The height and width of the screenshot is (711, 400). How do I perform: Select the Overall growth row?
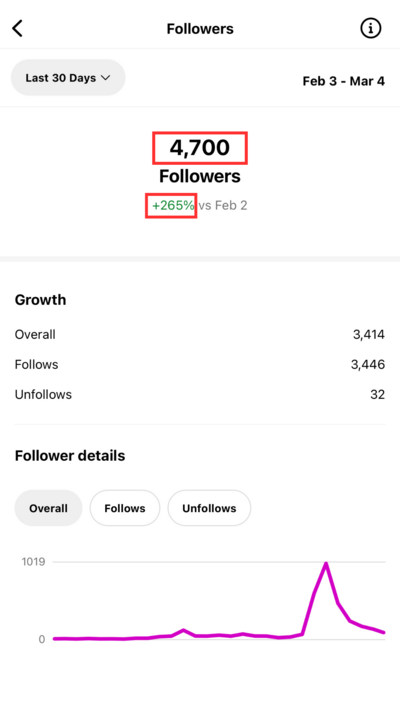click(x=200, y=335)
